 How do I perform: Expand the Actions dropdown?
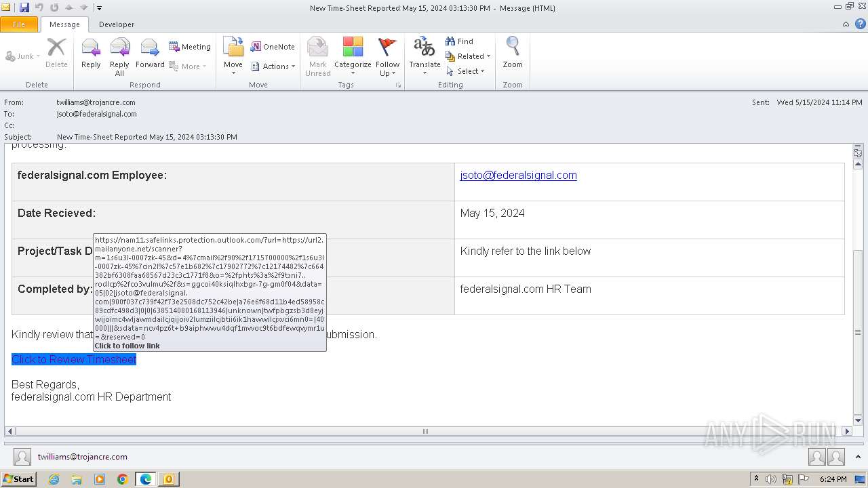pyautogui.click(x=273, y=66)
